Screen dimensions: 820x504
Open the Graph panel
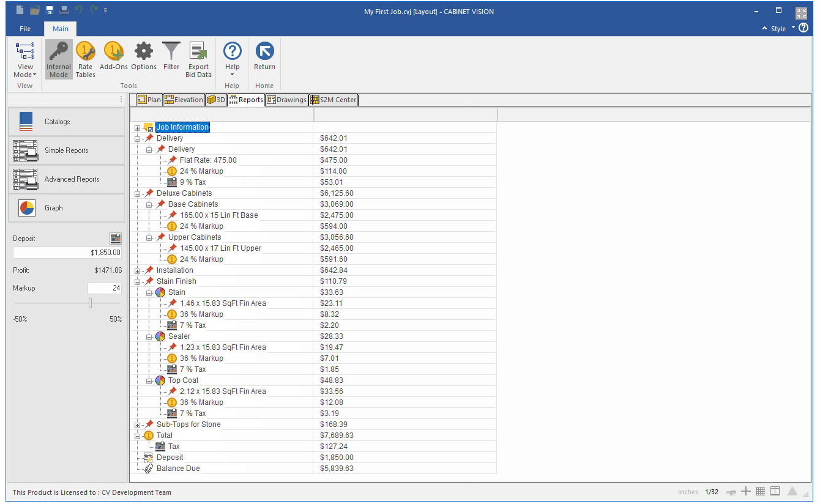66,208
